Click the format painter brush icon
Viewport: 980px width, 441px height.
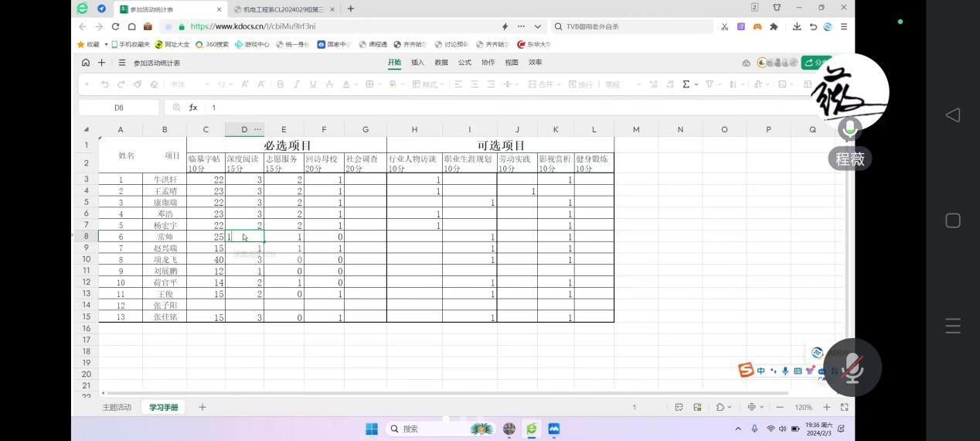coord(138,84)
